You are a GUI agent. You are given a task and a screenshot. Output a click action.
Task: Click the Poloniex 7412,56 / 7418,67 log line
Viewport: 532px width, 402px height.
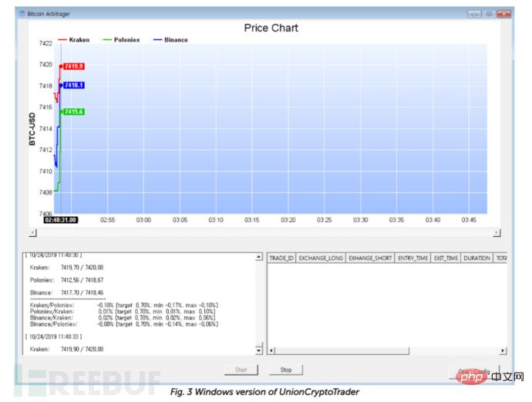tap(66, 280)
